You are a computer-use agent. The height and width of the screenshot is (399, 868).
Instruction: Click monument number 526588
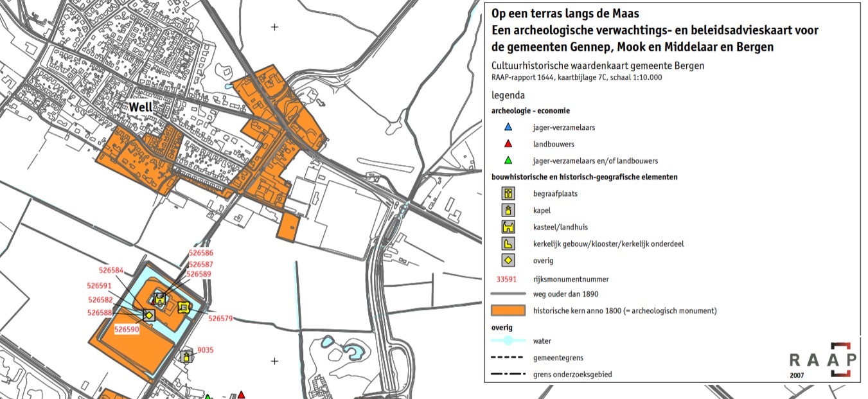(100, 313)
